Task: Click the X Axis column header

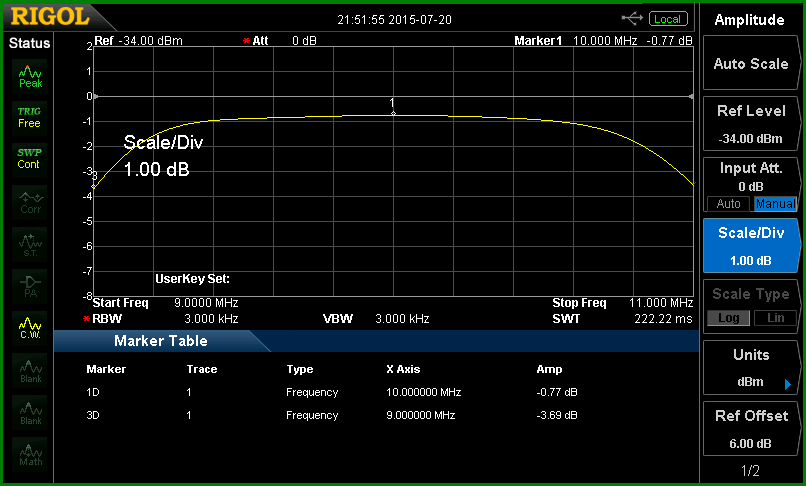Action: (x=403, y=369)
